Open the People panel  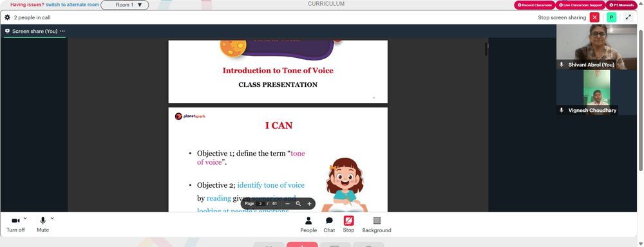[308, 225]
